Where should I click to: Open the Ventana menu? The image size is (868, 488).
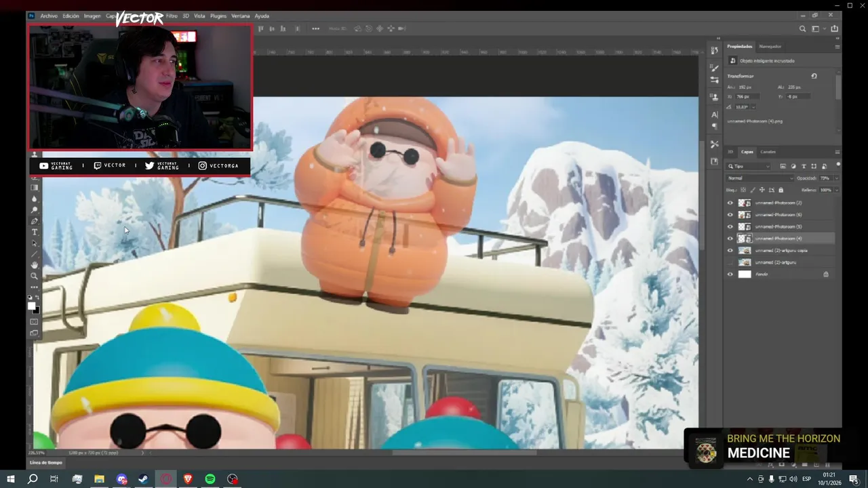[241, 16]
